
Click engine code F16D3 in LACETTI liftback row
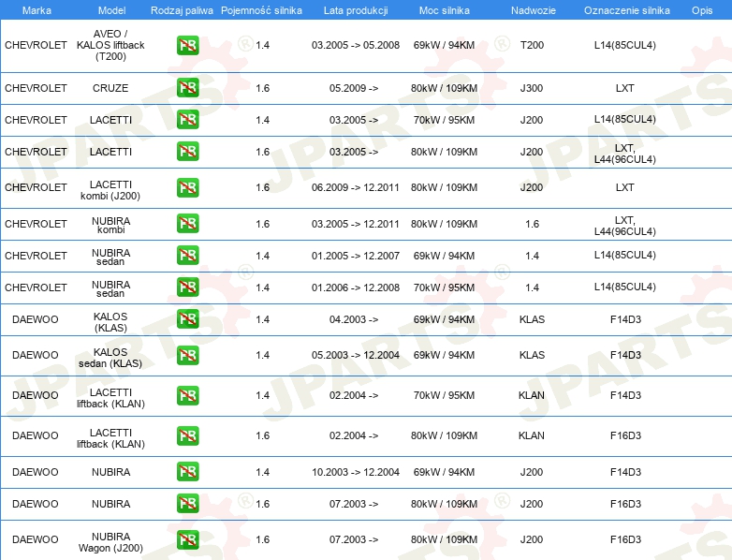(x=625, y=435)
